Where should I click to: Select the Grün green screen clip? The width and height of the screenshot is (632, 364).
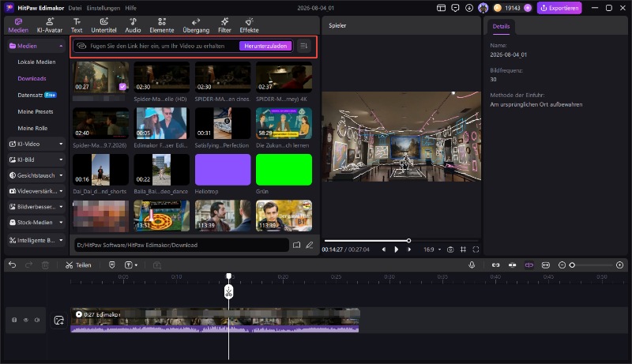[x=284, y=170]
